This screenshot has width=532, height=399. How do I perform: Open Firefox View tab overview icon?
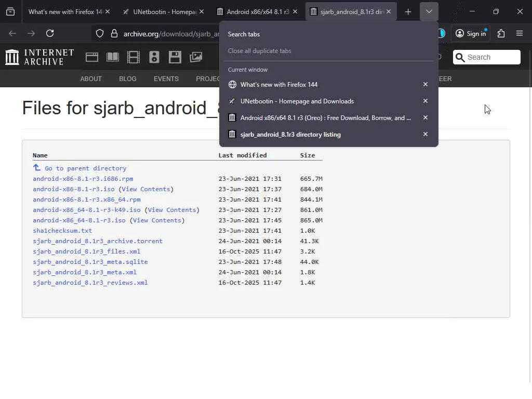[10, 12]
